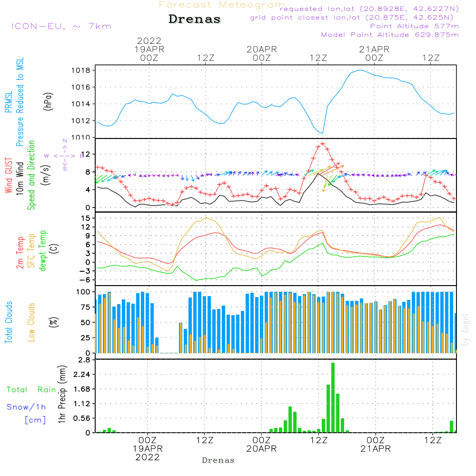Click the 1014 pressure tick label
Screen dimensions: 476x476
tap(81, 104)
